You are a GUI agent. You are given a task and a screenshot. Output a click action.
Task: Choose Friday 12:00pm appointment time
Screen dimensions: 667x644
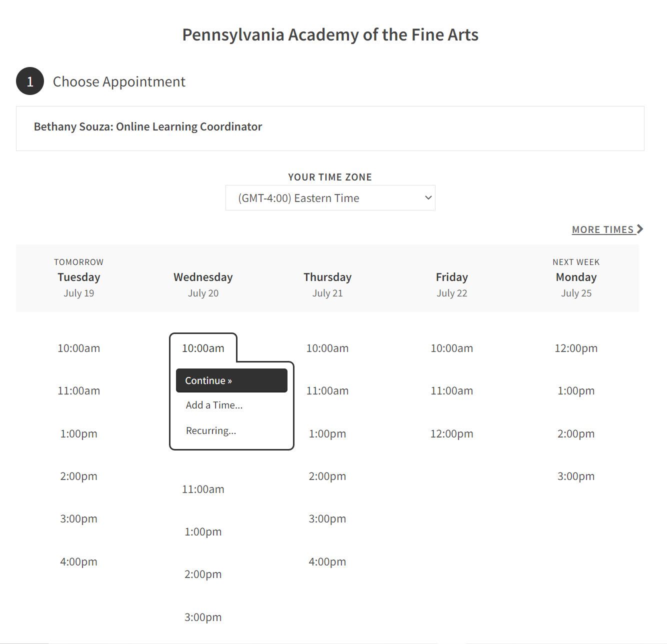(451, 433)
